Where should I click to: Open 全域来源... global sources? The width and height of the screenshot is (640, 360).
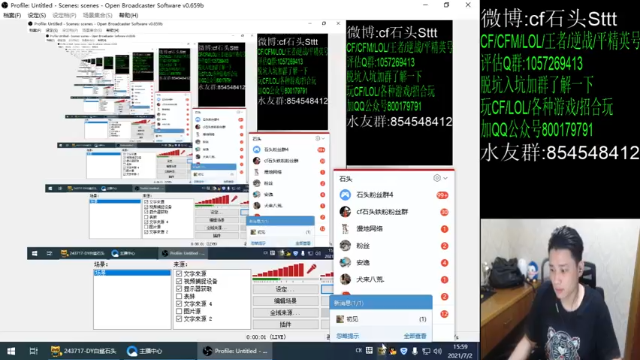[x=285, y=313]
